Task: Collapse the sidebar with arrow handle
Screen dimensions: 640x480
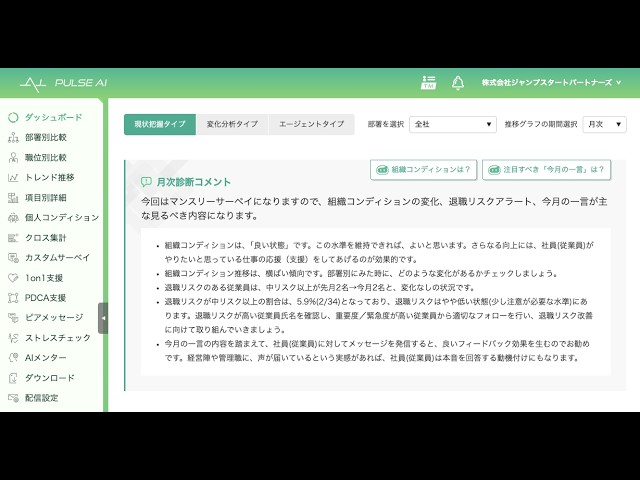Action: click(103, 318)
